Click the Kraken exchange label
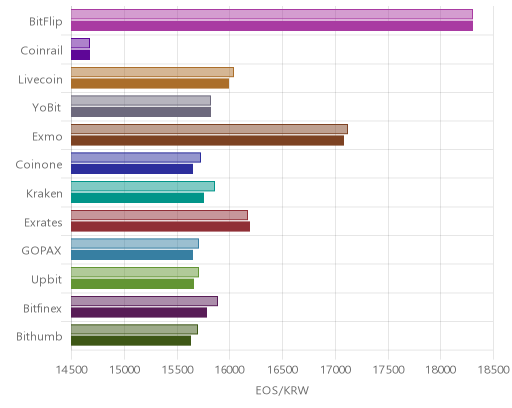Viewport: 512px width, 408px height. (44, 193)
